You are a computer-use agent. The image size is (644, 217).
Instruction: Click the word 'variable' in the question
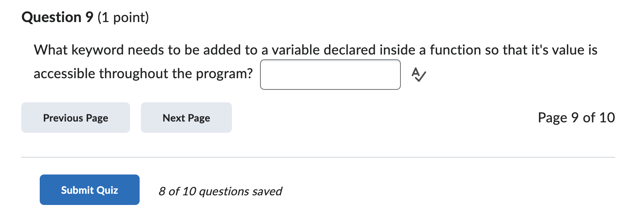click(296, 50)
